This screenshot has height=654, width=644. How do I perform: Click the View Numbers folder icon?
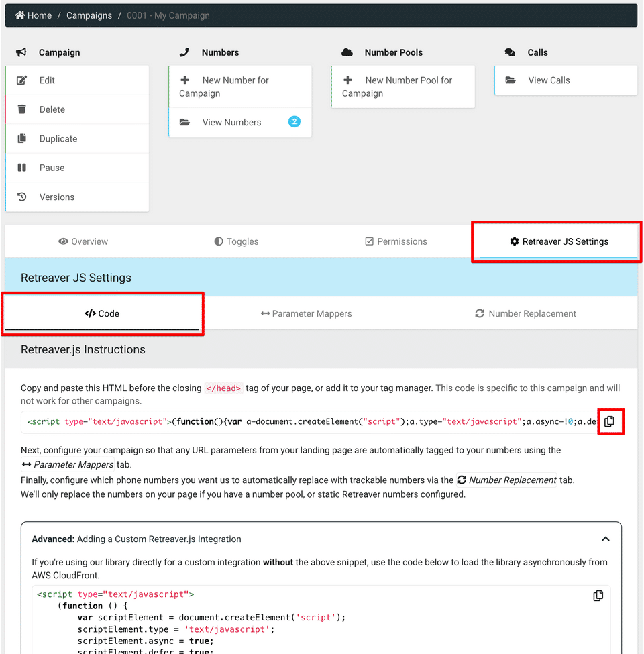[x=184, y=122]
